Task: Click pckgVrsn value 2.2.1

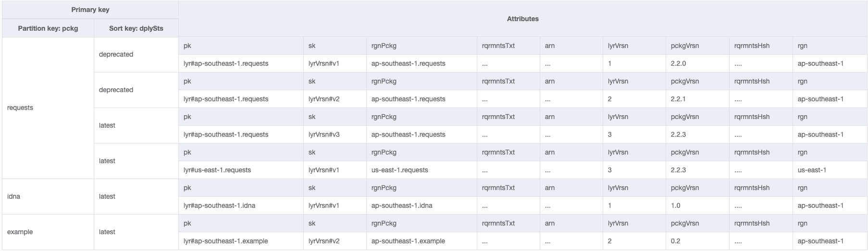Action: 679,99
